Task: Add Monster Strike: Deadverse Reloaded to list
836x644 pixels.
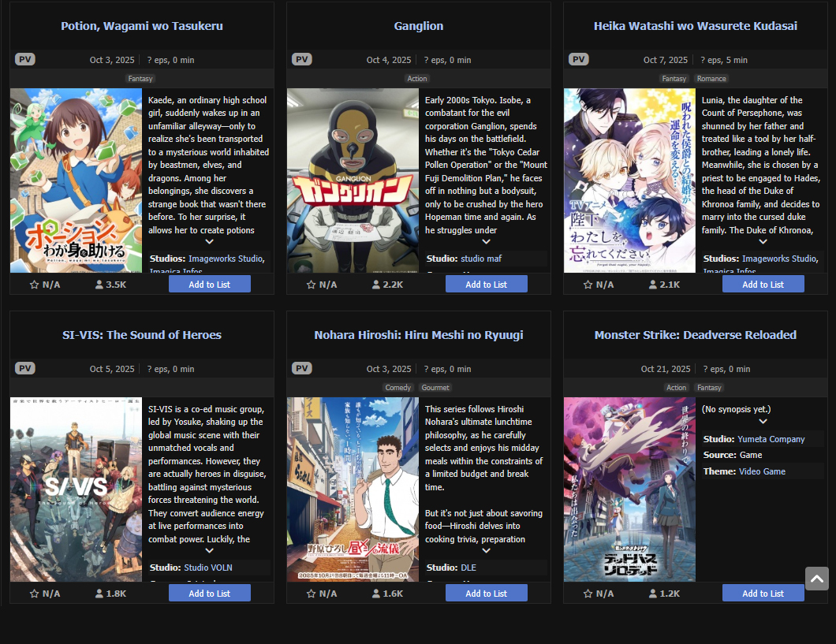Action: click(763, 593)
